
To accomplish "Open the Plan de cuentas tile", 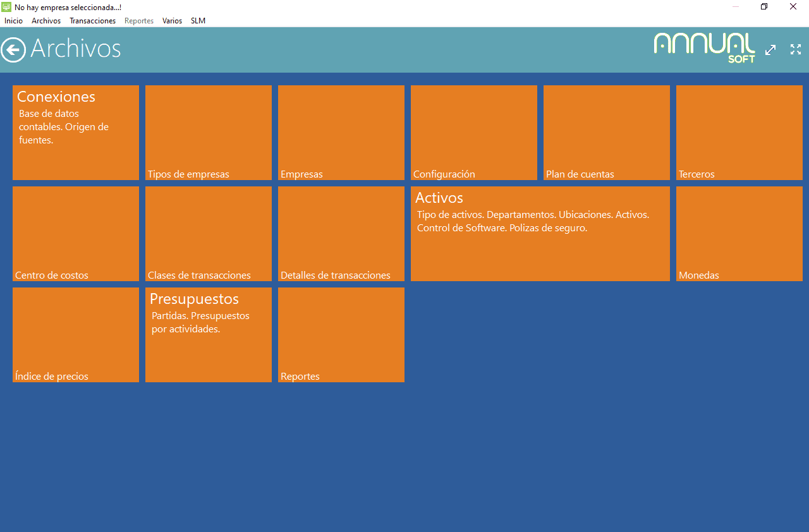I will click(x=607, y=133).
